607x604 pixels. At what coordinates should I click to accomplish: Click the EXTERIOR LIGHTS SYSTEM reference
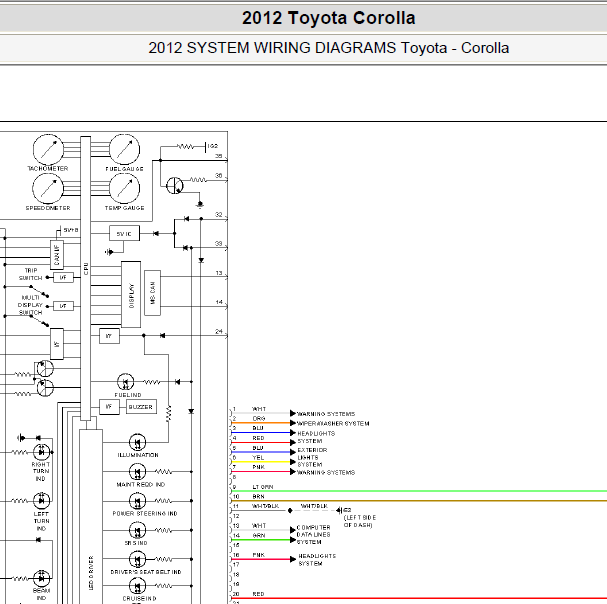click(x=312, y=457)
